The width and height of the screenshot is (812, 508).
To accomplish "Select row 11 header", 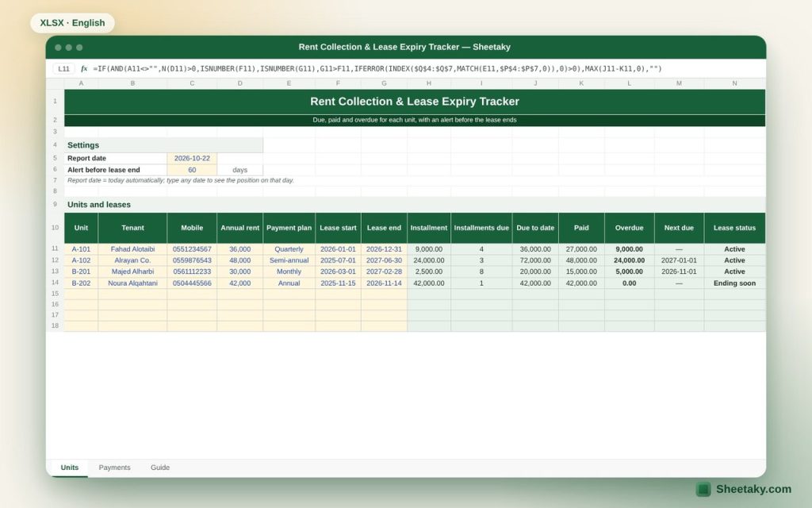I will [x=55, y=248].
